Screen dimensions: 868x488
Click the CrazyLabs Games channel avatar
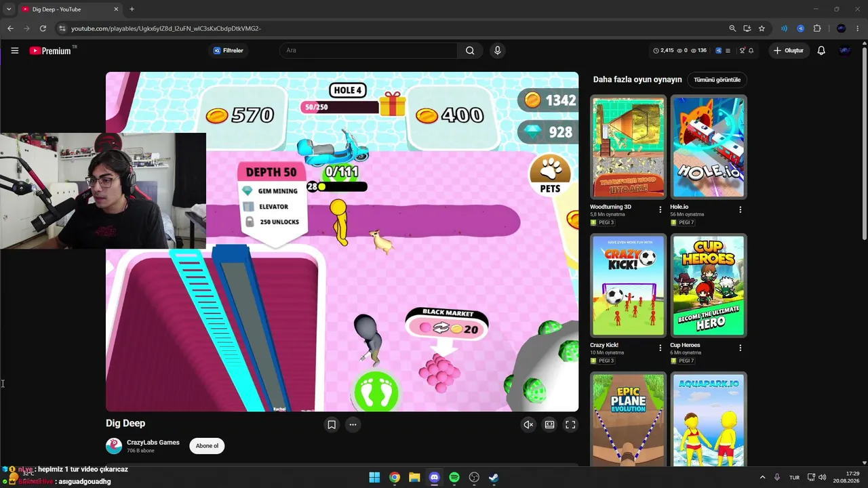coord(114,446)
